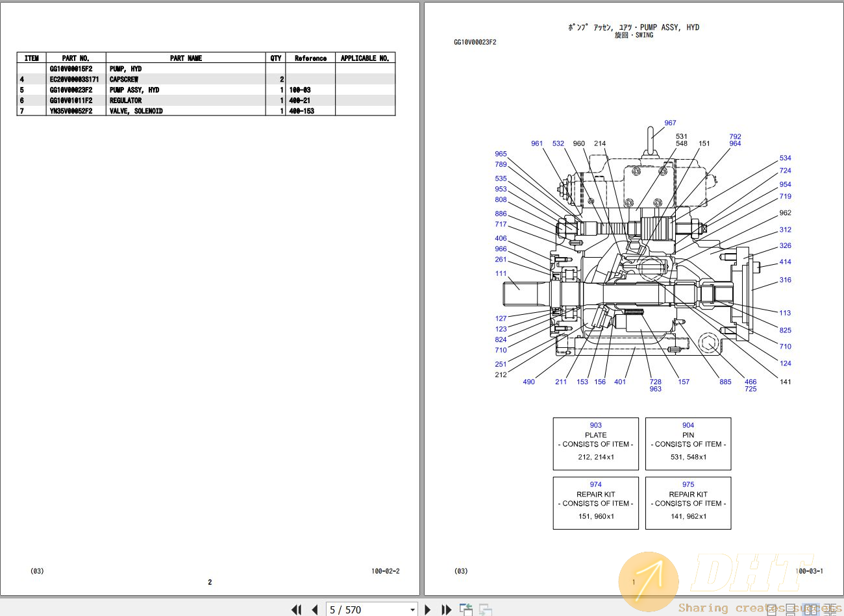Click callout number 406
Image resolution: width=844 pixels, height=616 pixels.
501,238
